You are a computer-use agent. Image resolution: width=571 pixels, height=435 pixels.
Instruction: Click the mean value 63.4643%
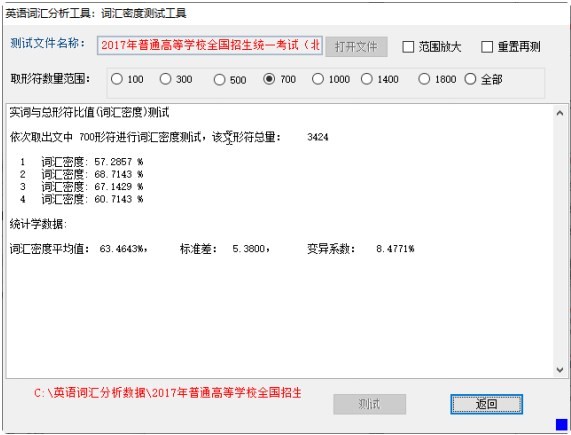click(123, 249)
